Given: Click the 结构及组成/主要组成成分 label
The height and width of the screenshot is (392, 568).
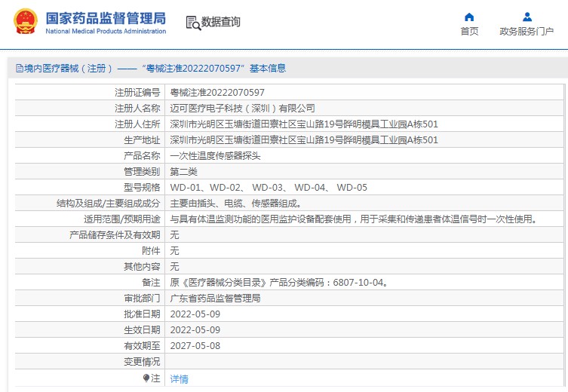Looking at the screenshot, I should pos(109,204).
